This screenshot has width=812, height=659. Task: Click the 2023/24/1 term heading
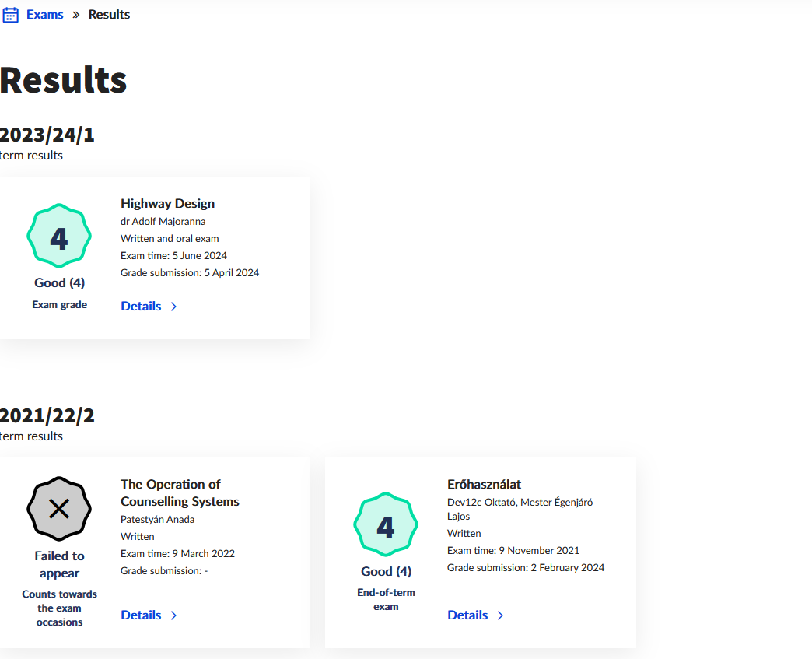[x=47, y=135]
